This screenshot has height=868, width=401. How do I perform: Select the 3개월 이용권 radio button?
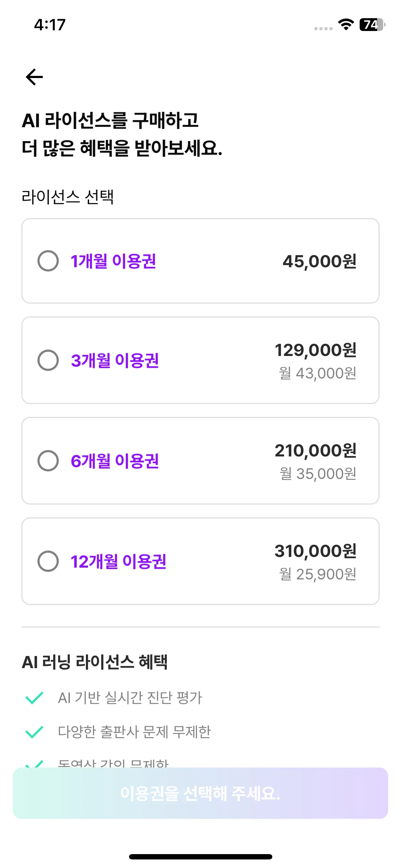[x=48, y=360]
